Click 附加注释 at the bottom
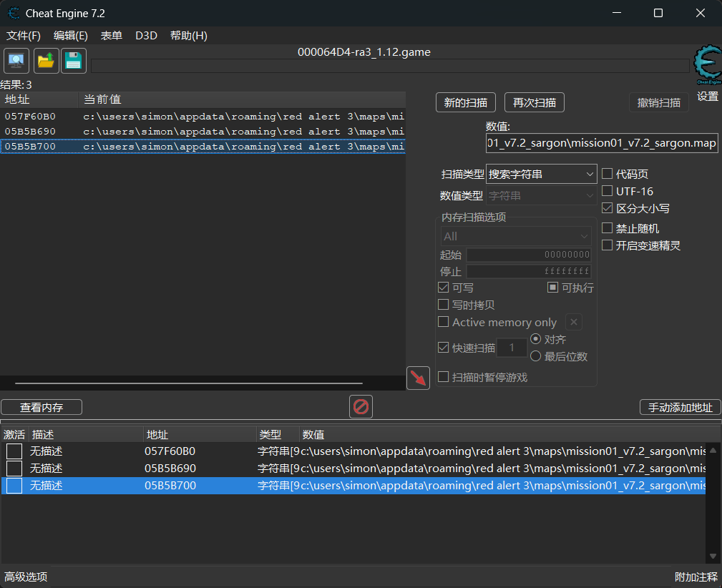This screenshot has width=722, height=588. click(696, 577)
